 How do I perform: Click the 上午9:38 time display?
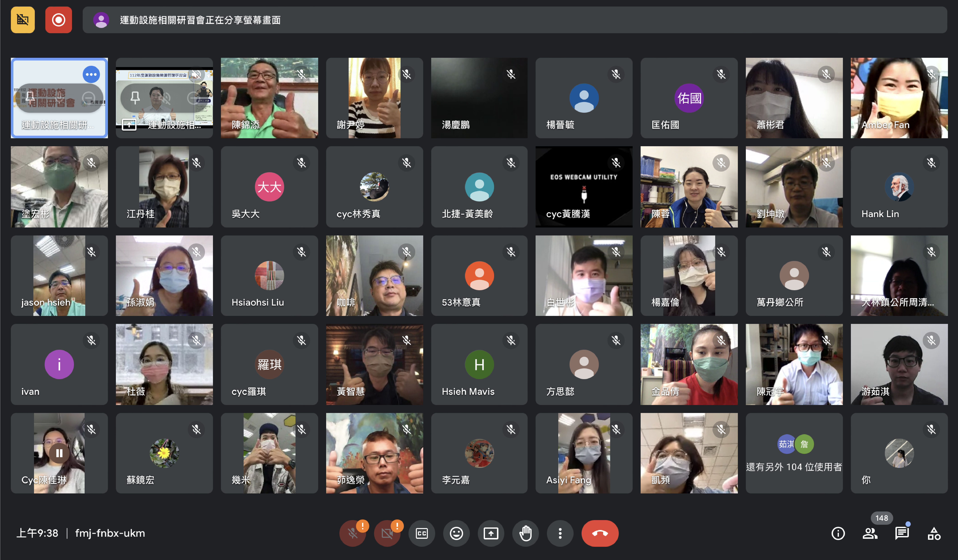(37, 533)
